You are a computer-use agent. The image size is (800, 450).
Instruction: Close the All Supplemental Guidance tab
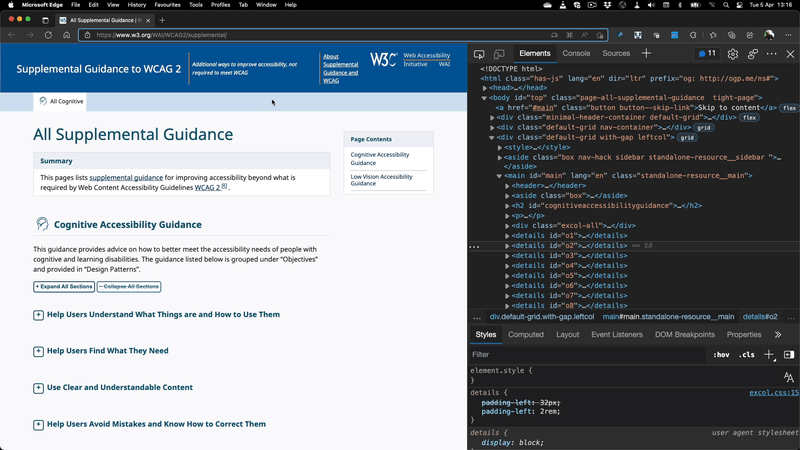(x=148, y=20)
